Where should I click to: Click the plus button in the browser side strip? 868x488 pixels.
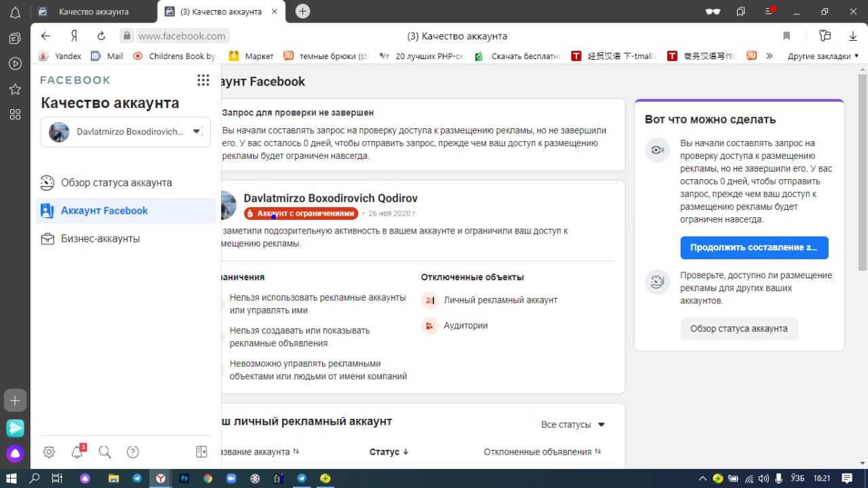point(15,400)
